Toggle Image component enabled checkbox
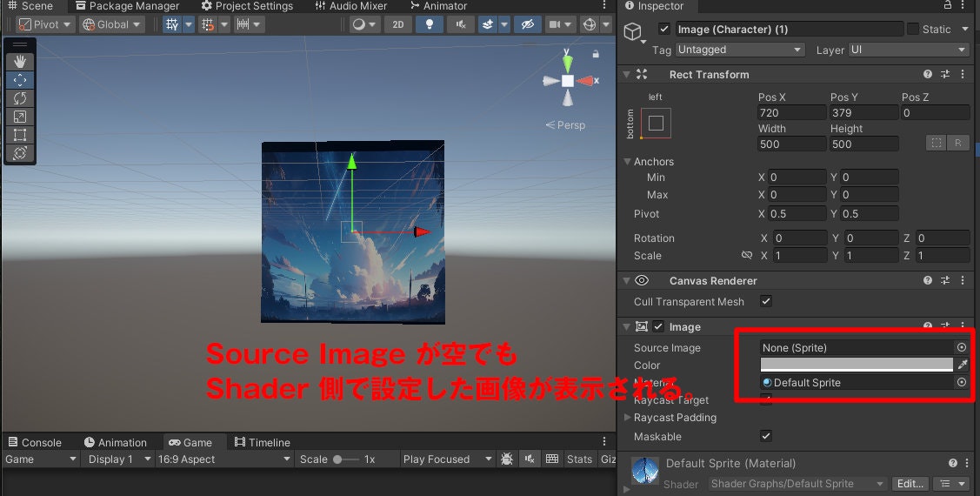This screenshot has width=980, height=496. [658, 326]
